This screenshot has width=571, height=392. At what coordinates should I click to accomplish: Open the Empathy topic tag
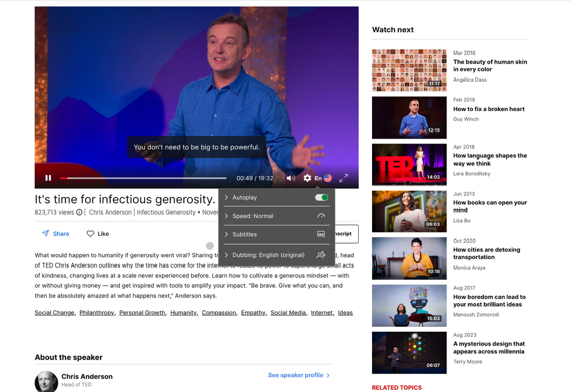[x=253, y=313]
